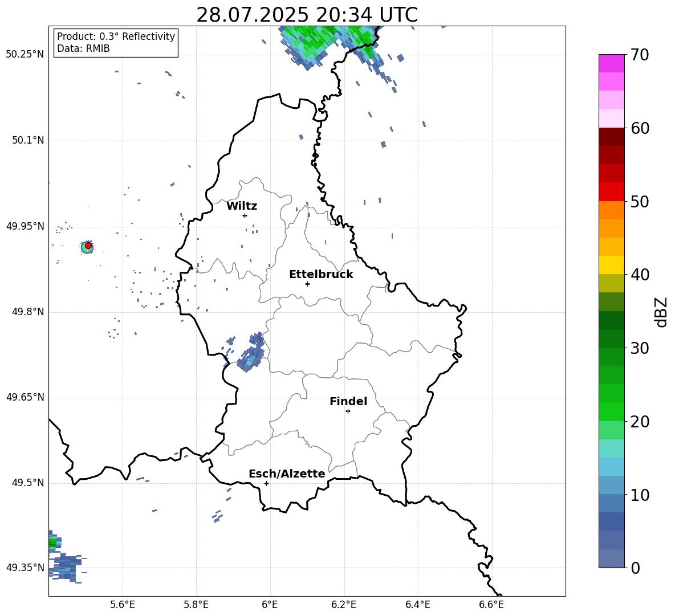The width and height of the screenshot is (675, 616).
Task: Click the dBZ colorbar axis label
Action: click(x=661, y=312)
